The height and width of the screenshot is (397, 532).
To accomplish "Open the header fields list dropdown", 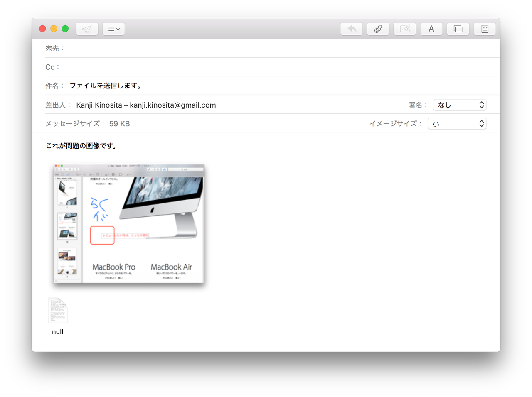I will click(113, 29).
